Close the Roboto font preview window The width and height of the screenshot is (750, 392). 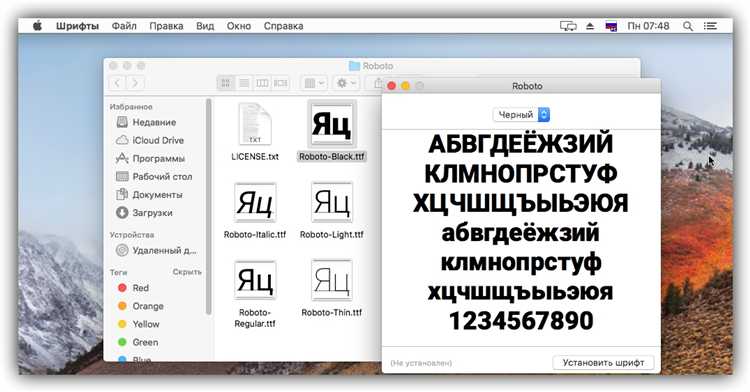coord(391,86)
